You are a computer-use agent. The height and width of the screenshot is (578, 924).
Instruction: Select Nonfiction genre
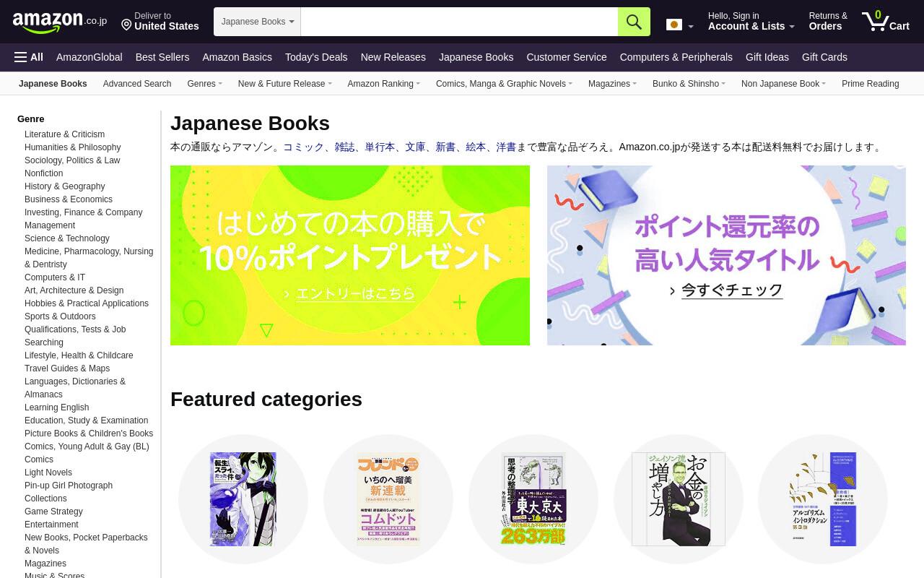click(x=43, y=173)
